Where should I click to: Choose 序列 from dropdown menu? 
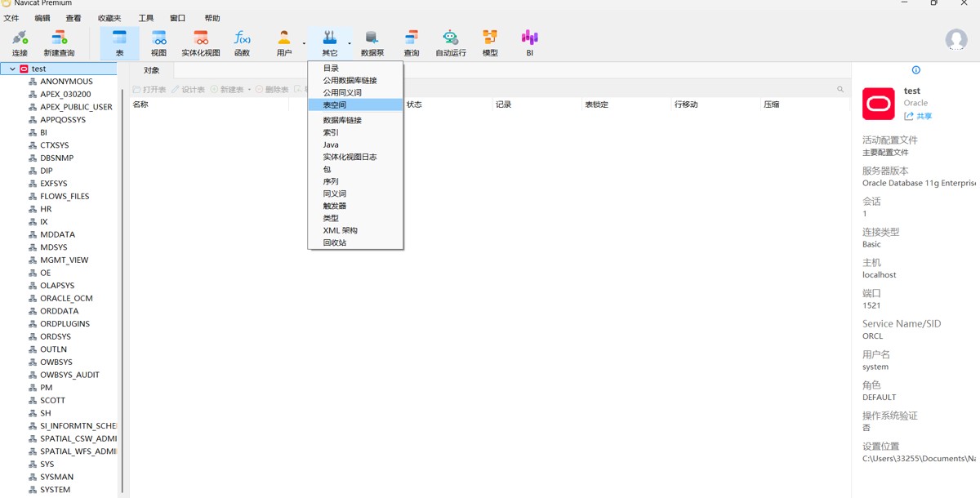pyautogui.click(x=355, y=181)
